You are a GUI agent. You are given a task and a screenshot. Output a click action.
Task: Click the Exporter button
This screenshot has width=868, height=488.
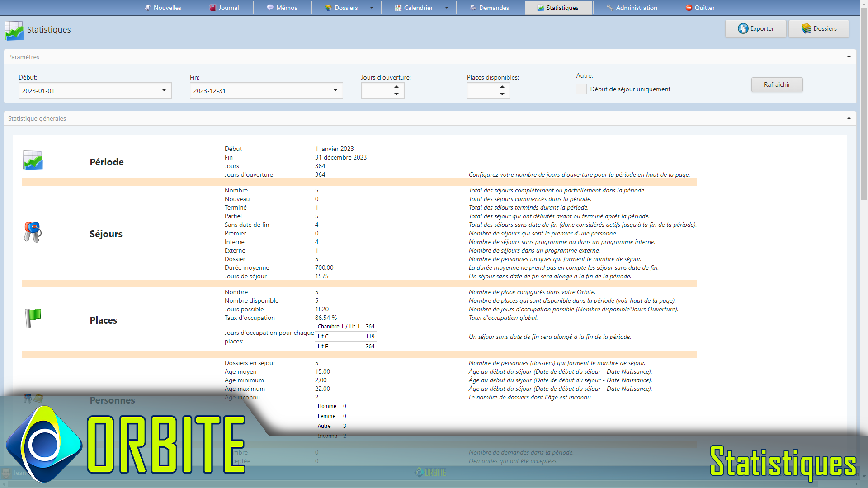point(756,28)
